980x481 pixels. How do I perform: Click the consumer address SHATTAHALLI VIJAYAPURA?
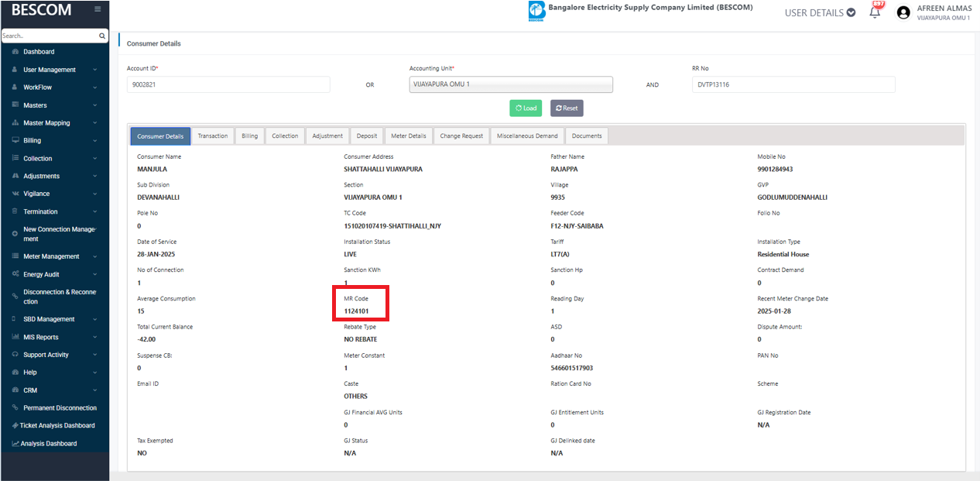383,169
